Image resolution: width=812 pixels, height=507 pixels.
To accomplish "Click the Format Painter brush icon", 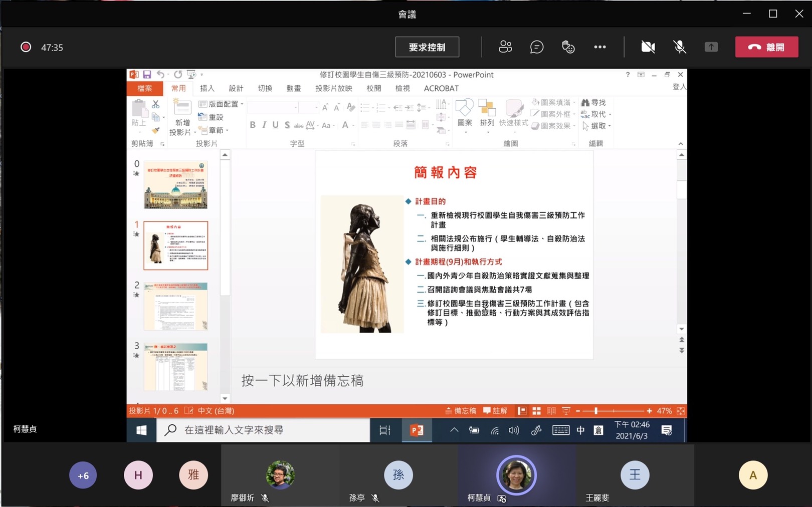I will (x=156, y=130).
